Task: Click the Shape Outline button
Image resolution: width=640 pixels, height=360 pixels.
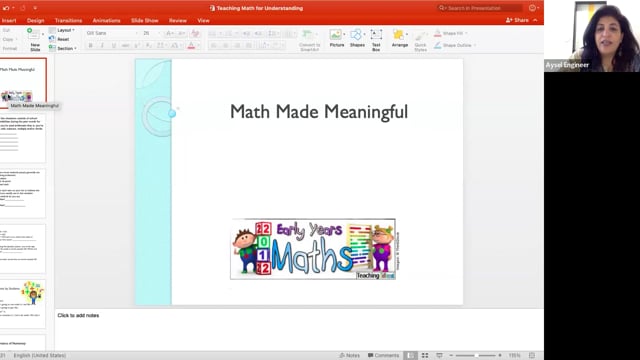Action: tap(452, 45)
